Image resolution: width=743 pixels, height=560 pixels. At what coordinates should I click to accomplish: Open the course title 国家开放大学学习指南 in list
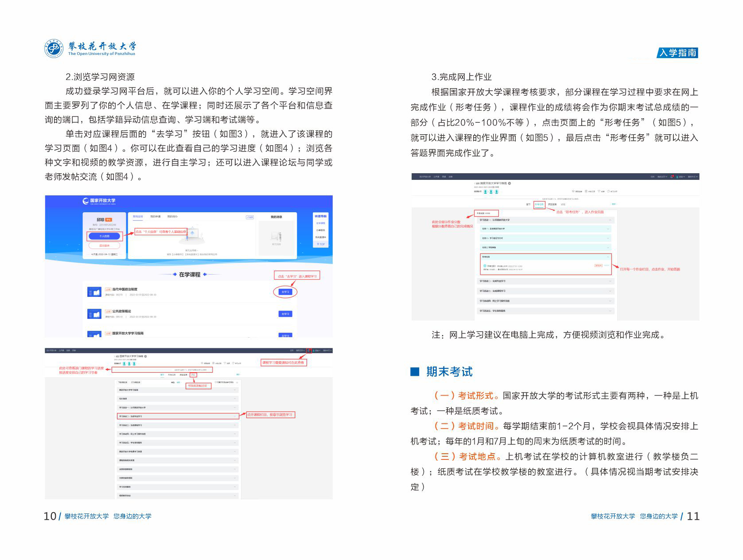128,333
